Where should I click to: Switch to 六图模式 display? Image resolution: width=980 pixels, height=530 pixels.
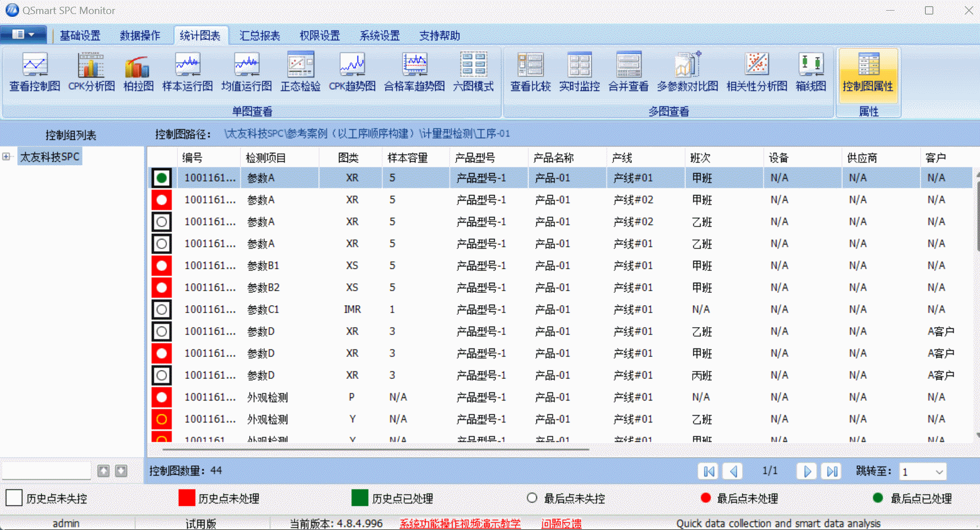pos(473,72)
